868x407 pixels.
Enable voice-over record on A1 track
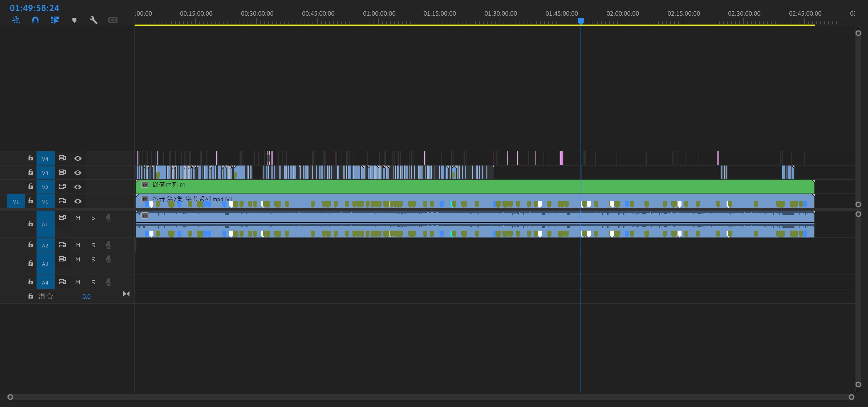(x=108, y=218)
